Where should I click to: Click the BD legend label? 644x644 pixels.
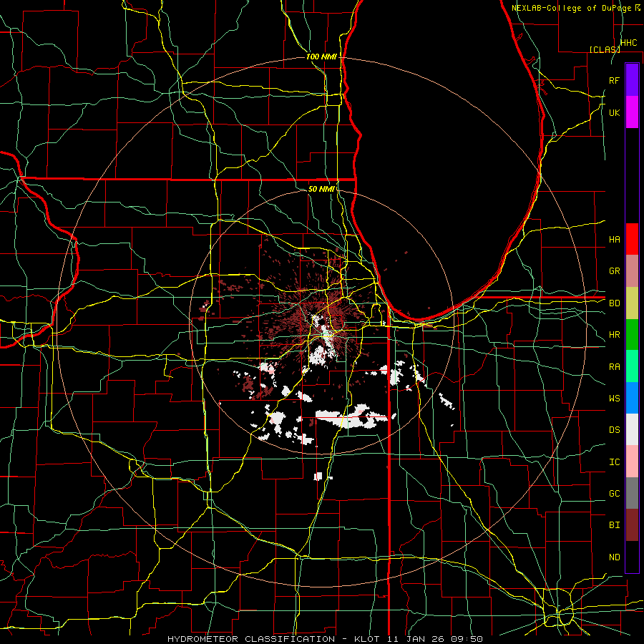(x=614, y=303)
